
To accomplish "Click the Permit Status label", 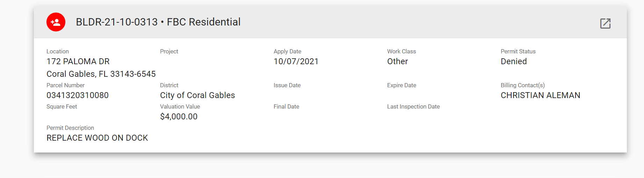I will pos(518,51).
